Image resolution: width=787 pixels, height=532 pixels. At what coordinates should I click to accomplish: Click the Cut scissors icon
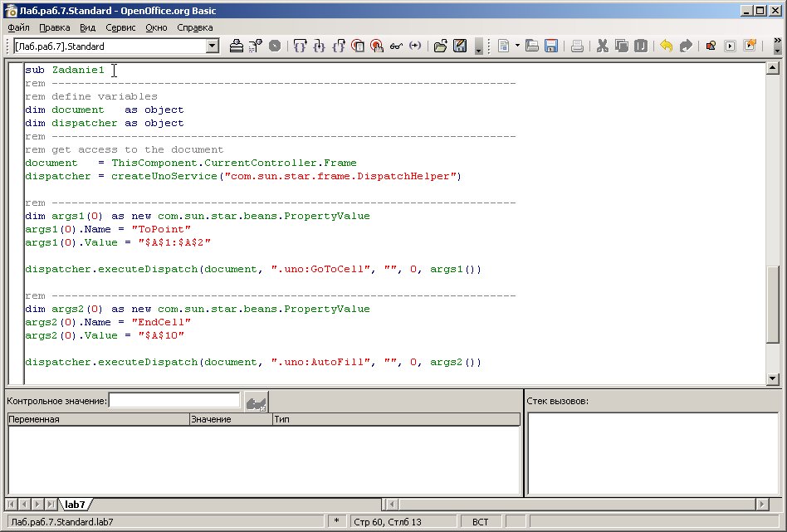click(x=603, y=46)
